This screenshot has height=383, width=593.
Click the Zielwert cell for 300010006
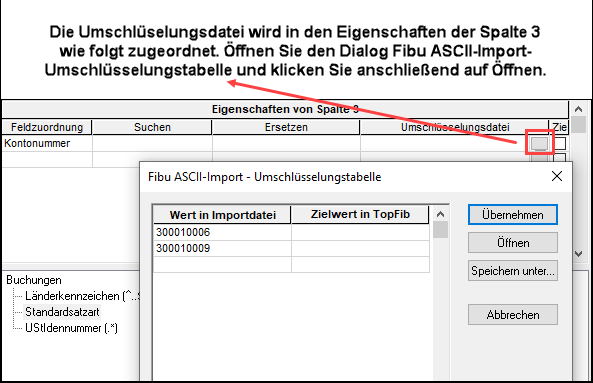pyautogui.click(x=360, y=232)
